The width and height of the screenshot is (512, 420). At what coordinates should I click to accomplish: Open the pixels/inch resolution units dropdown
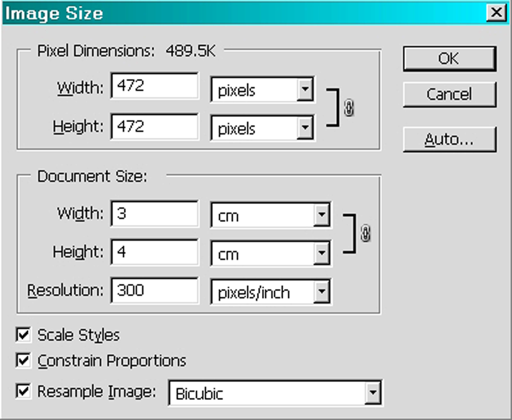(271, 291)
